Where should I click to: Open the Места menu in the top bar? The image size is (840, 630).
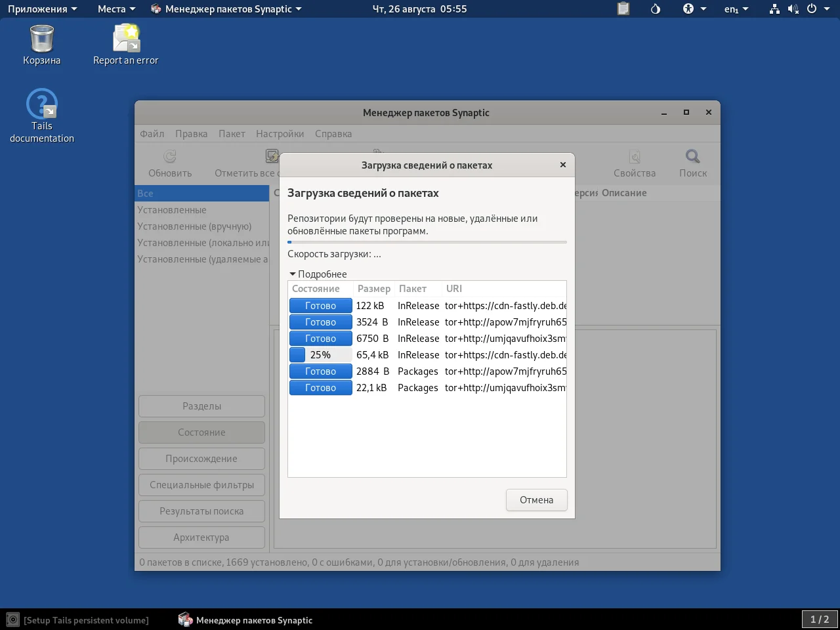(x=116, y=9)
